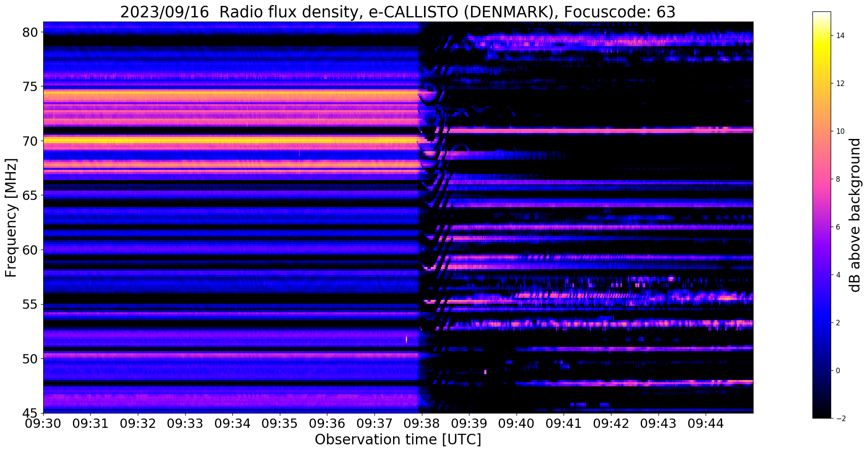Click the colorbar tick label 4
868x452 pixels.
(837, 275)
